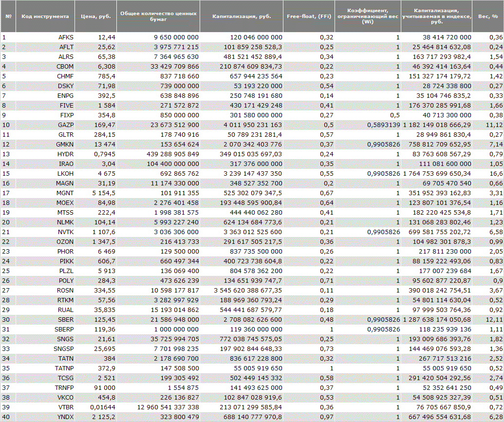The height and width of the screenshot is (422, 504).
Task: Select the POLY ticker cell
Action: pyautogui.click(x=45, y=280)
